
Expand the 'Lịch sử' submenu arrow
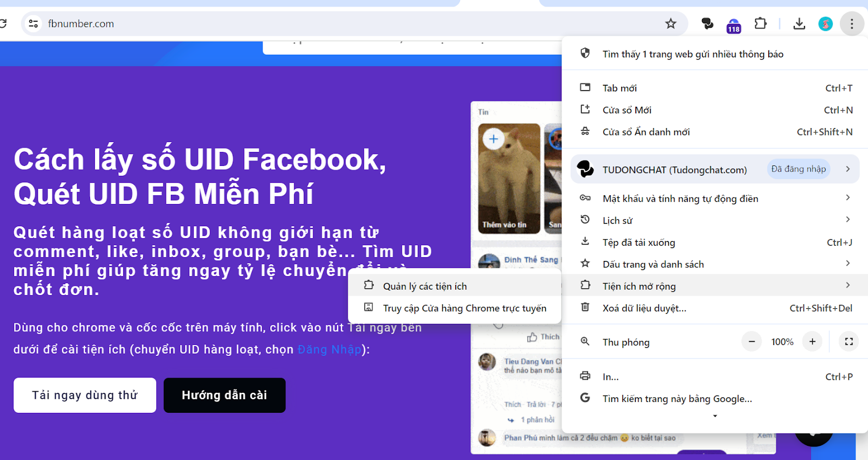tap(848, 220)
